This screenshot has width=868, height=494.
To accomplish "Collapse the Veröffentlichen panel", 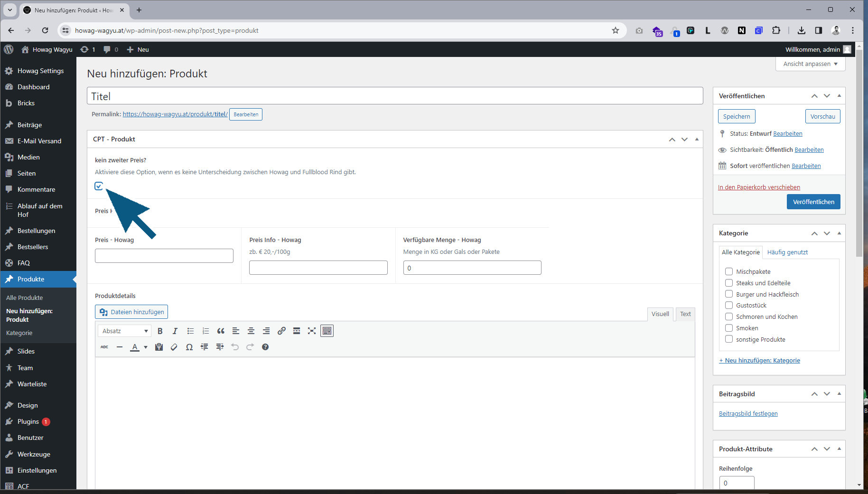I will [x=839, y=96].
